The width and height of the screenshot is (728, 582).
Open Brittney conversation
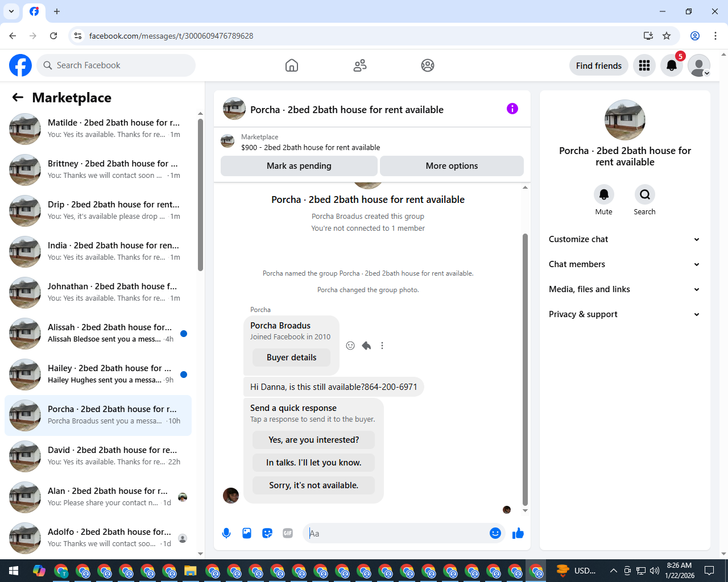point(98,170)
